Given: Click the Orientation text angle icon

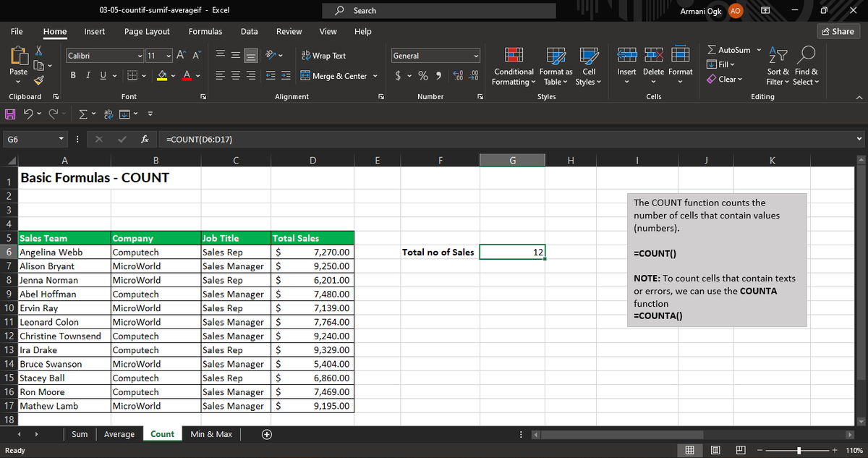Looking at the screenshot, I should tap(271, 56).
